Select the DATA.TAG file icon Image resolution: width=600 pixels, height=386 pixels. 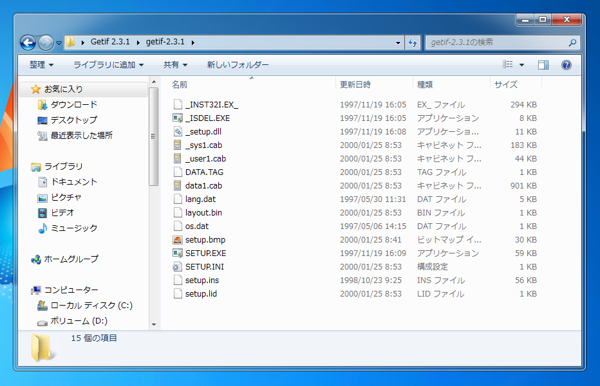click(x=178, y=172)
